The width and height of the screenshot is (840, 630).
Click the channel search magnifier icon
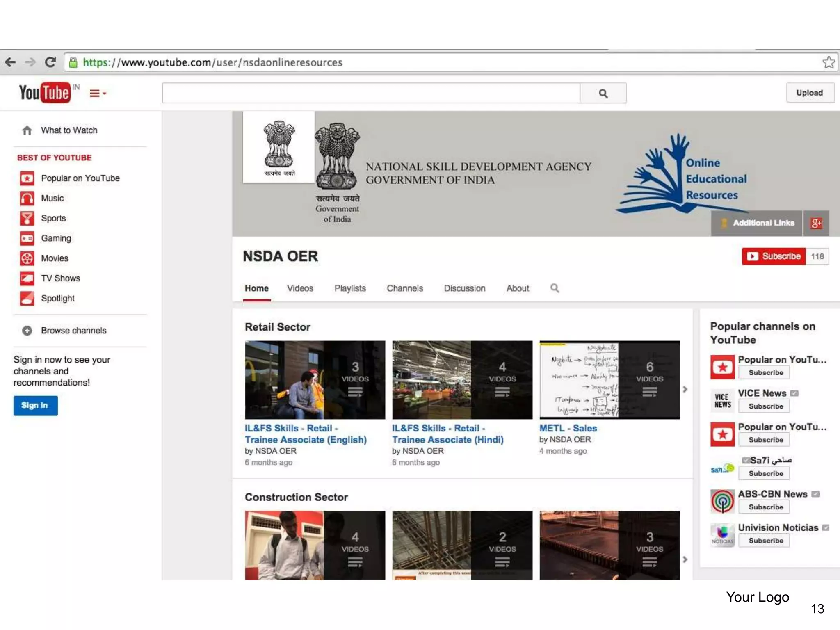point(555,288)
